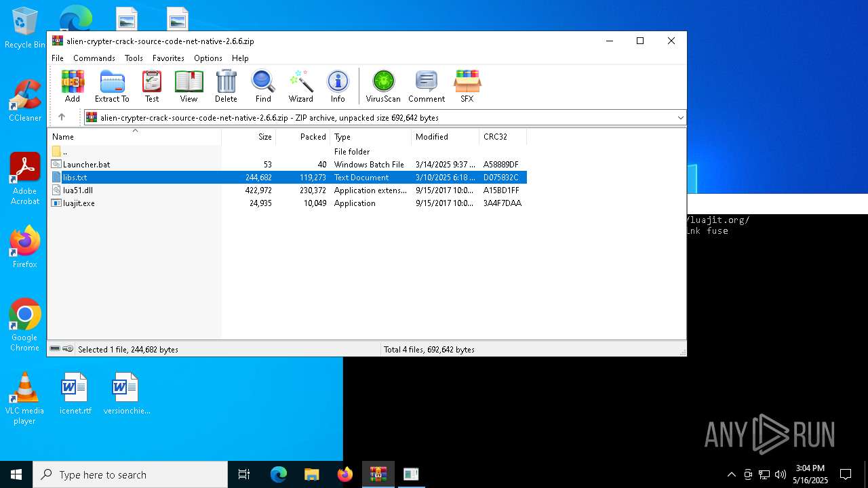Click the volume speaker tray icon
The height and width of the screenshot is (488, 868).
coord(781,474)
